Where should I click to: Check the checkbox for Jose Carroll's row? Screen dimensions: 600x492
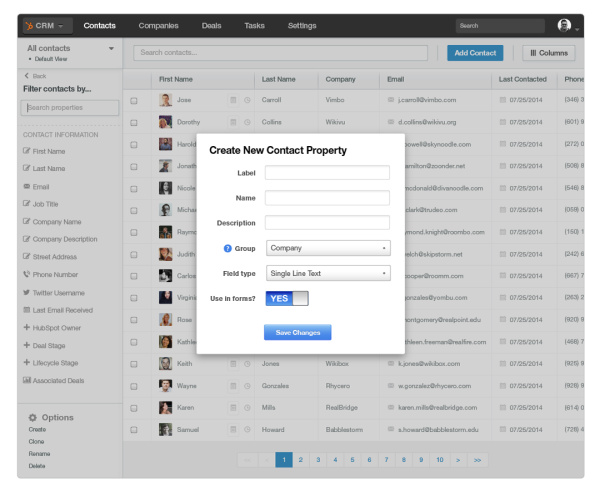pyautogui.click(x=133, y=100)
